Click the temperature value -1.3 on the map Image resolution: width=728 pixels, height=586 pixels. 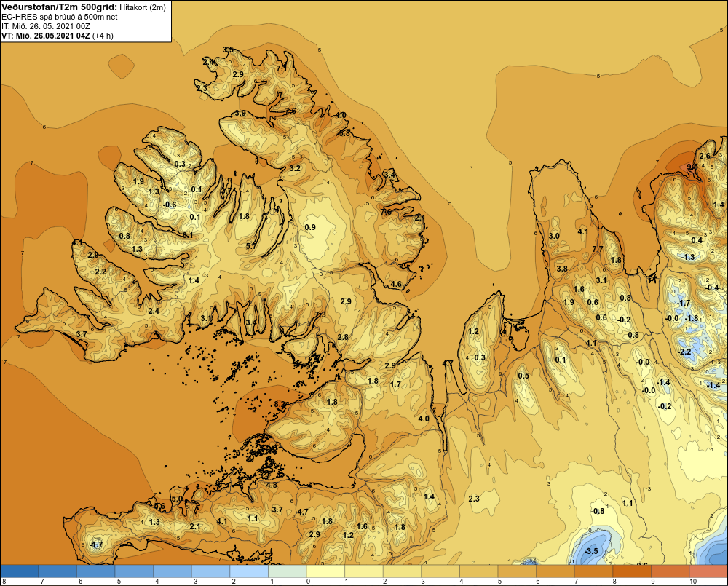(x=688, y=257)
